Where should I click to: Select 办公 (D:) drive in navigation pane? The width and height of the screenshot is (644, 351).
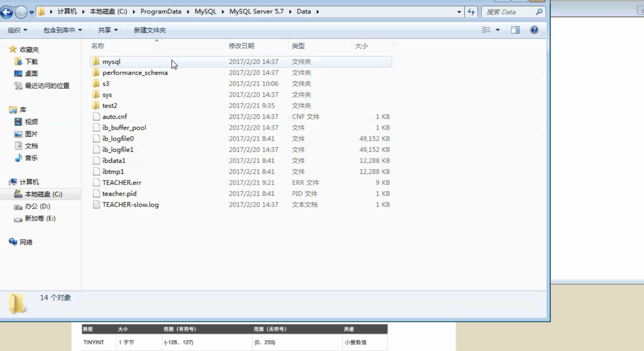coord(37,206)
